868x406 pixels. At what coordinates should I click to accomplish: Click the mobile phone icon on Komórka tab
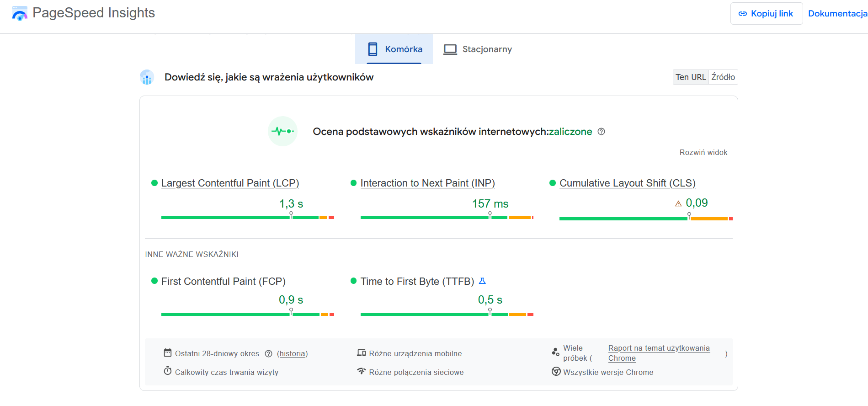(373, 49)
